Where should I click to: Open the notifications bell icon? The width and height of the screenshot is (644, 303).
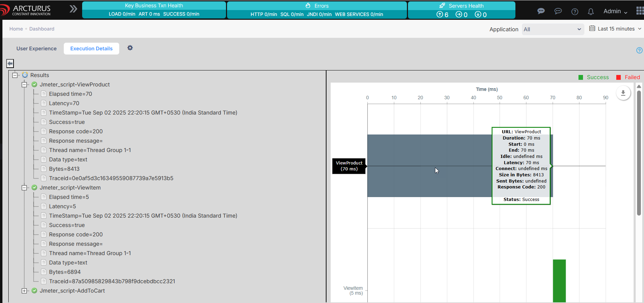point(591,11)
